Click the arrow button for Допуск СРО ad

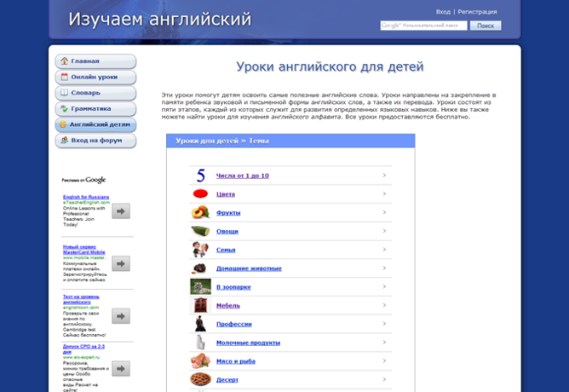tap(121, 369)
